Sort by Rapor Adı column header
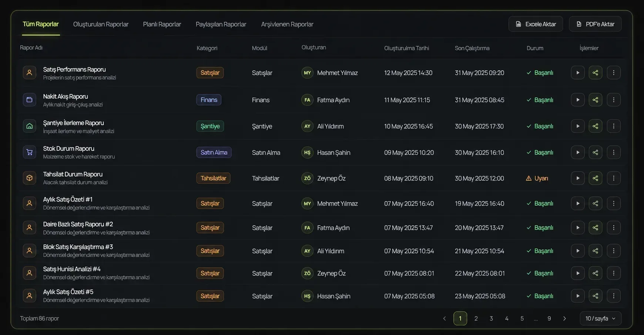644x335 pixels. click(x=31, y=47)
